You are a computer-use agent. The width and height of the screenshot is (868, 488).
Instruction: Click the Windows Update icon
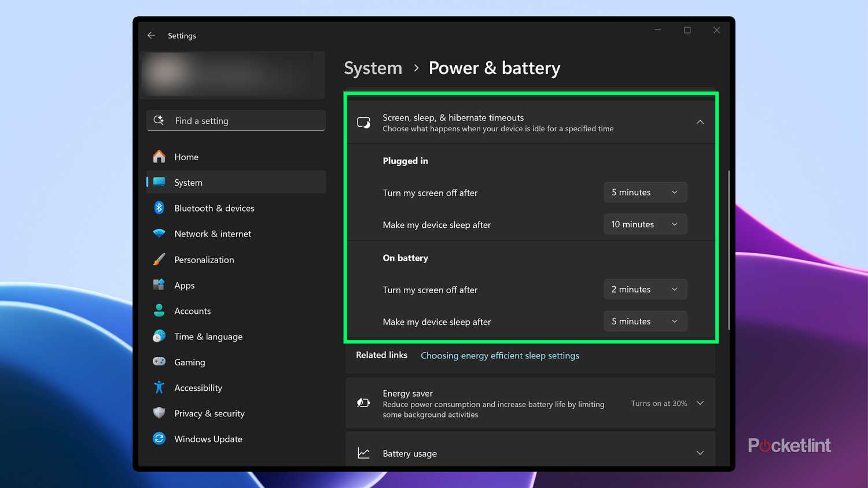[159, 439]
